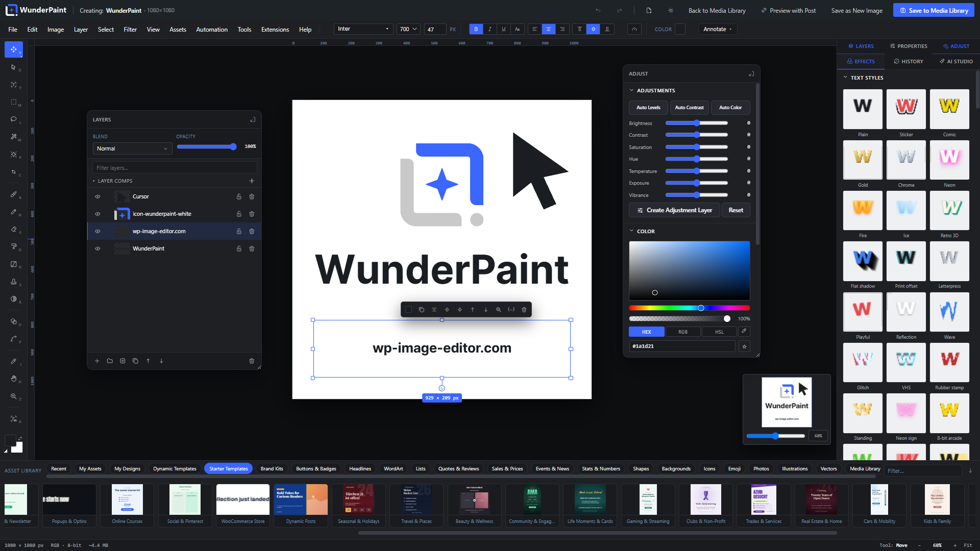The height and width of the screenshot is (551, 980).
Task: Save the color to favorites with star icon
Action: [x=745, y=346]
